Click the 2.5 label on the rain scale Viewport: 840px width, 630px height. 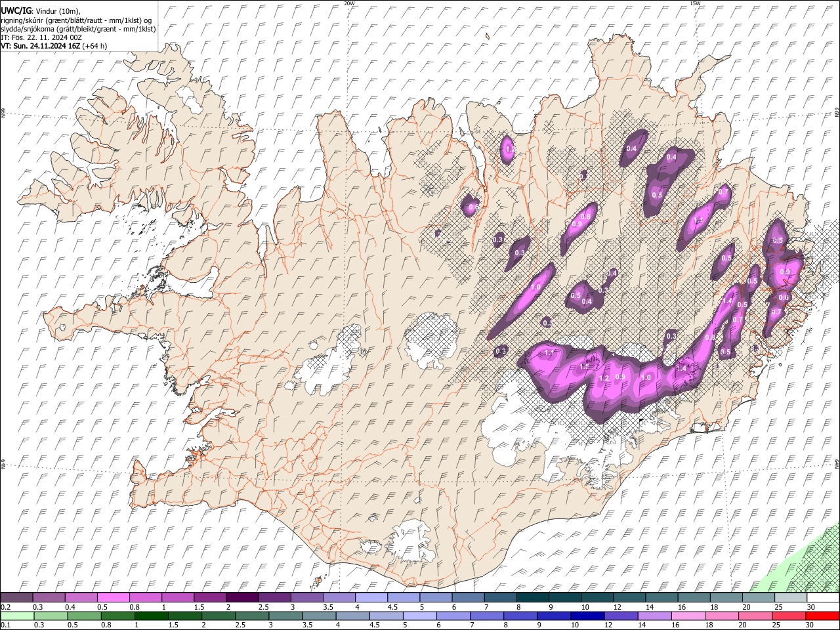(x=240, y=625)
